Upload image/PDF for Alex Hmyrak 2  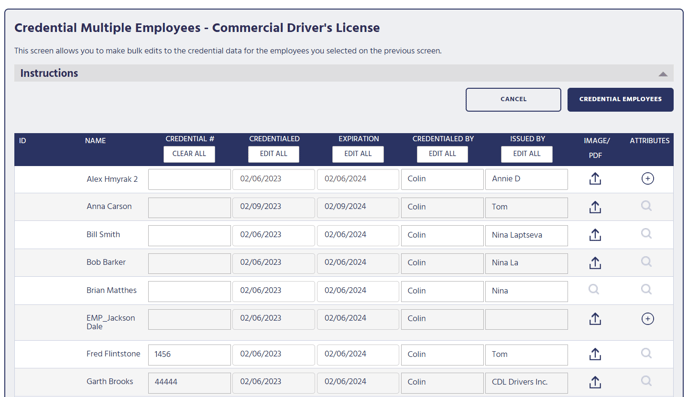595,179
